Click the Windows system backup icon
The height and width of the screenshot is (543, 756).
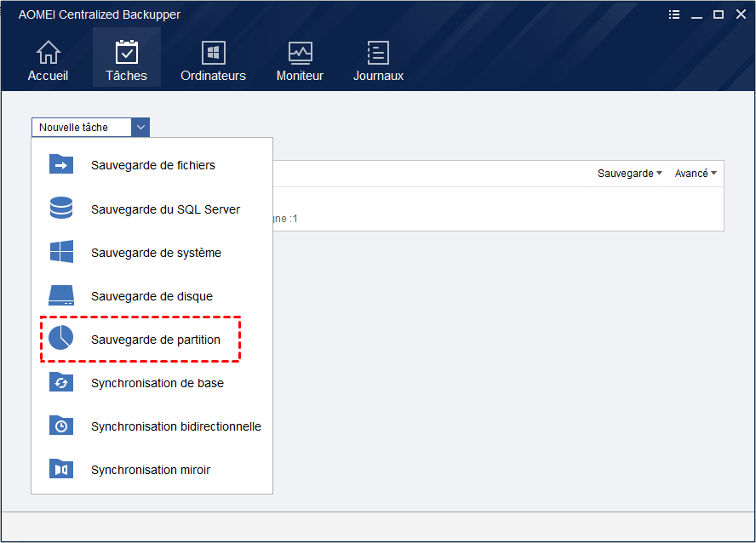(61, 252)
